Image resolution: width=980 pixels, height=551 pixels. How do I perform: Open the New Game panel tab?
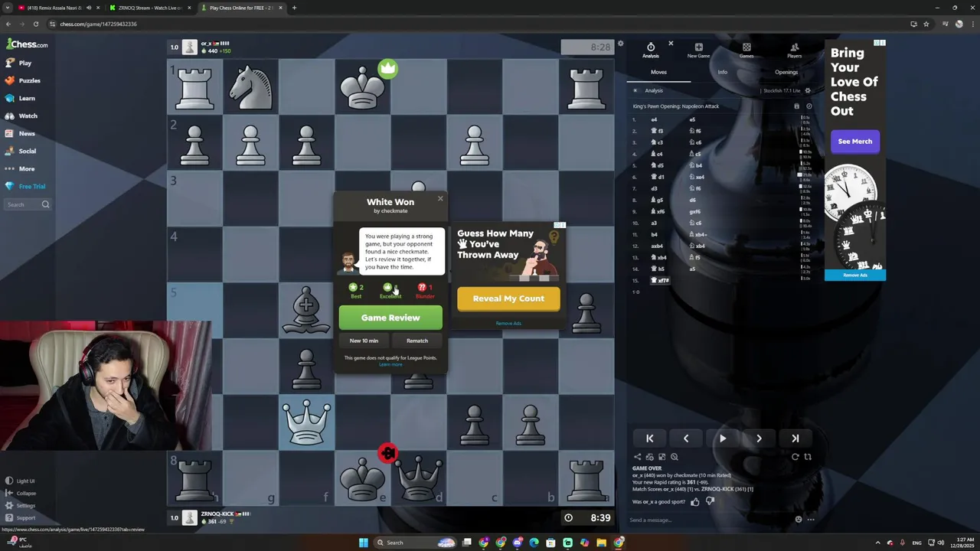[698, 51]
